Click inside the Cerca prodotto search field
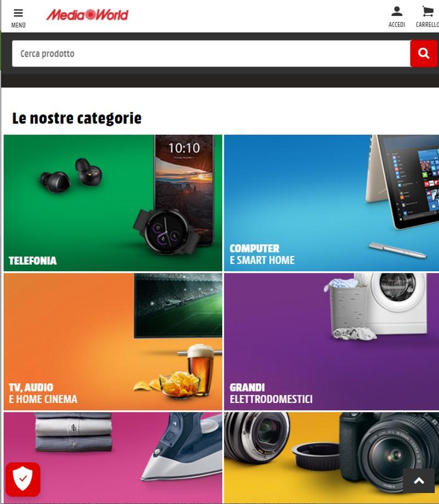Viewport: 439px width, 504px height. (x=211, y=53)
